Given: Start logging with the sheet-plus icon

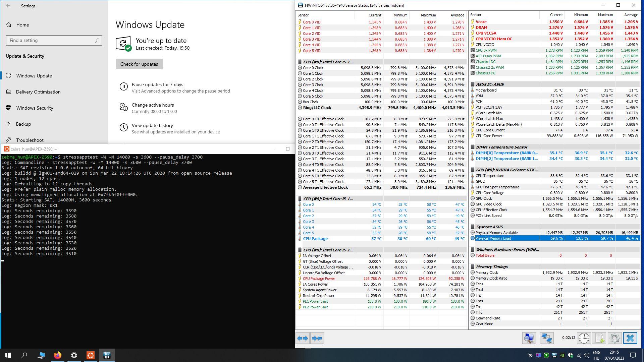Looking at the screenshot, I should coord(599,338).
